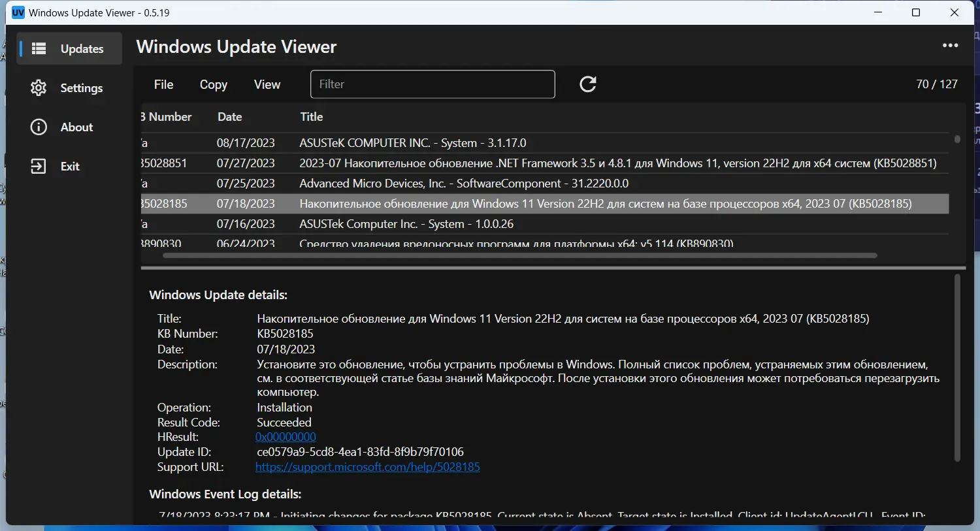980x531 pixels.
Task: Click the Windows Event Log details heading
Action: [225, 494]
